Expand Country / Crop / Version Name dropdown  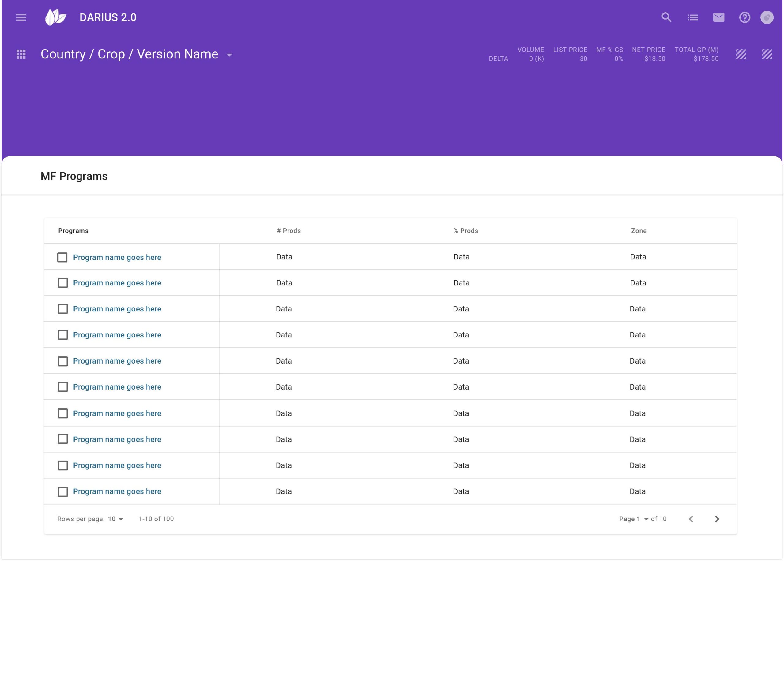click(x=229, y=55)
